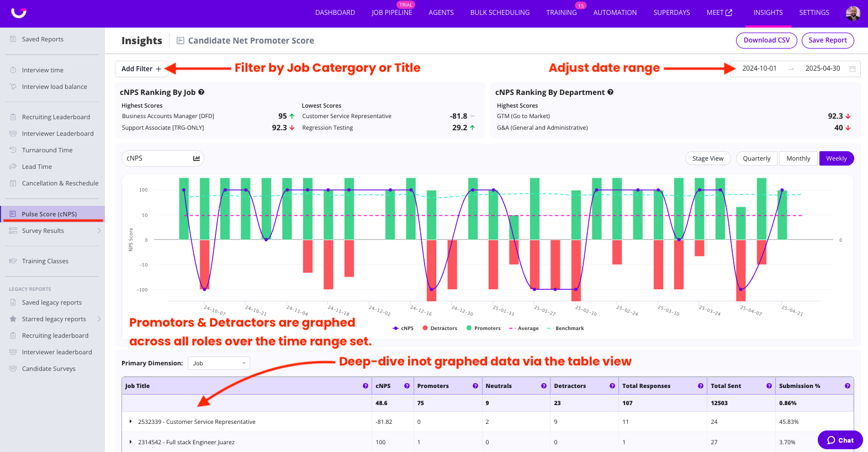
Task: Expand the Survey Results sidebar chevron
Action: click(x=99, y=231)
